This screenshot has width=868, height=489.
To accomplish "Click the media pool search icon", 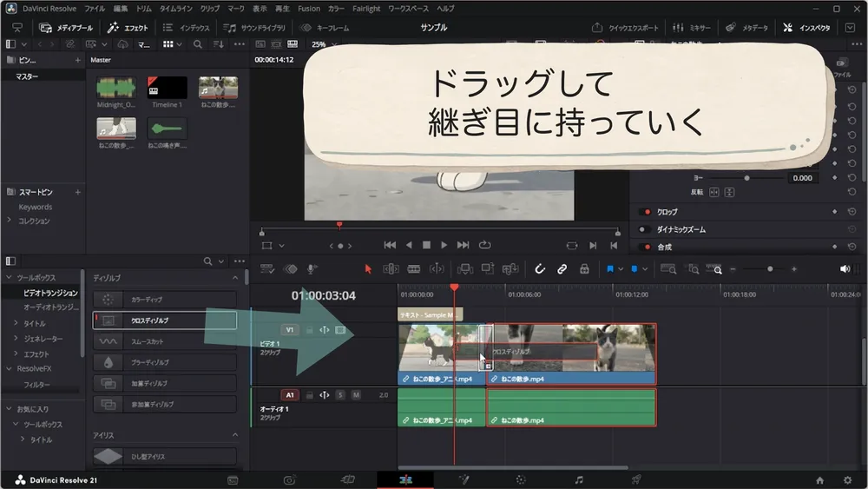I will tap(198, 44).
